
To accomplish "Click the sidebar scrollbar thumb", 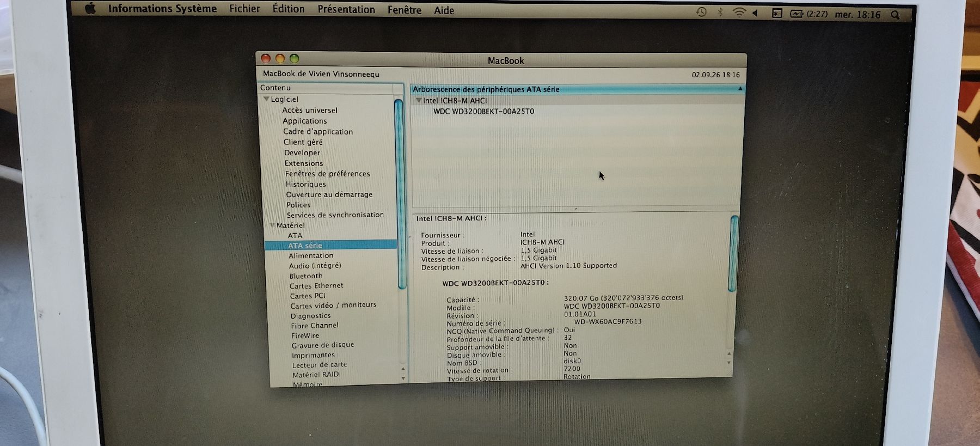I will point(400,193).
